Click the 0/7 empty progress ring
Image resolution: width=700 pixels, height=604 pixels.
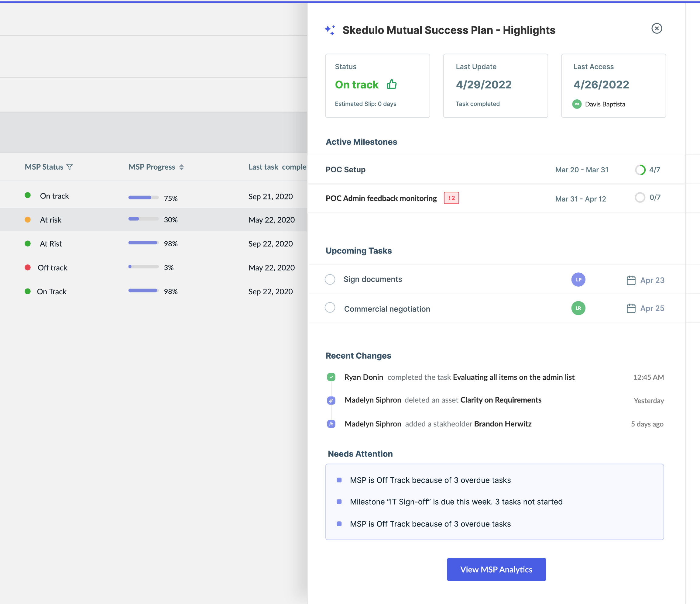coord(640,197)
